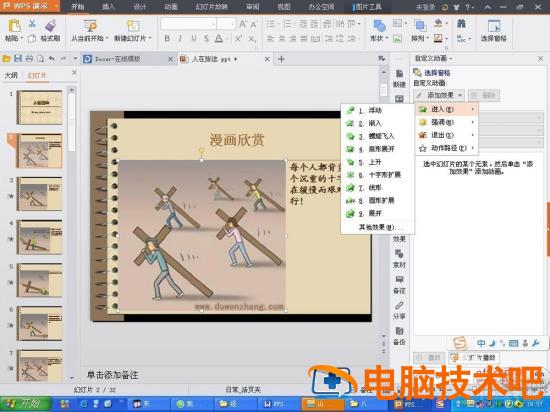550x412 pixels.
Task: Click the Open folder icon in quick toolbar
Action: (x=6, y=59)
